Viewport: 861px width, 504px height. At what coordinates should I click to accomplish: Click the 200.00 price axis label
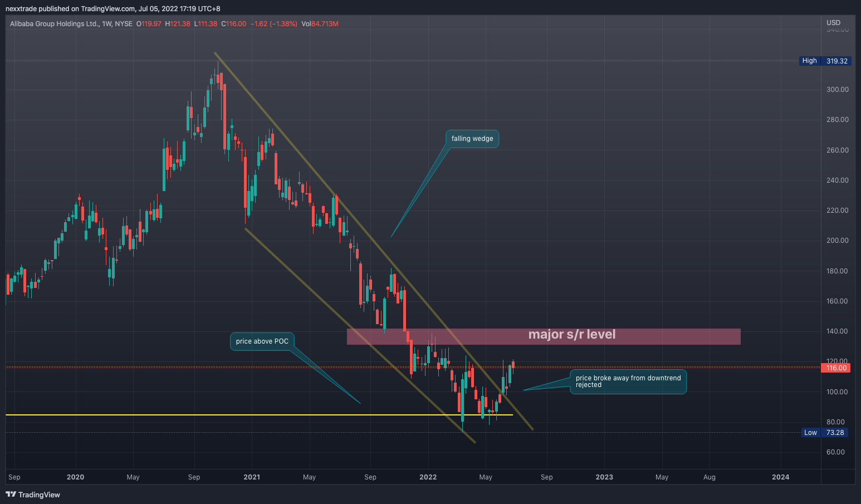[837, 241]
